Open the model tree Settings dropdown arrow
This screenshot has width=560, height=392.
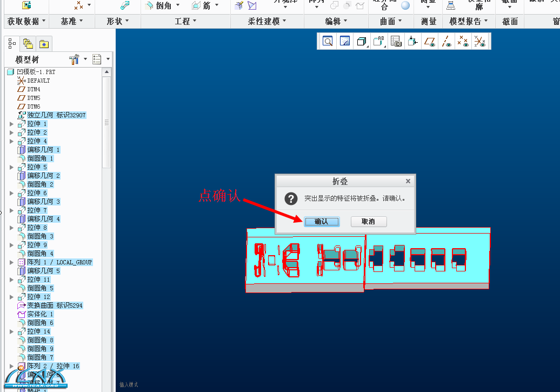pyautogui.click(x=85, y=59)
